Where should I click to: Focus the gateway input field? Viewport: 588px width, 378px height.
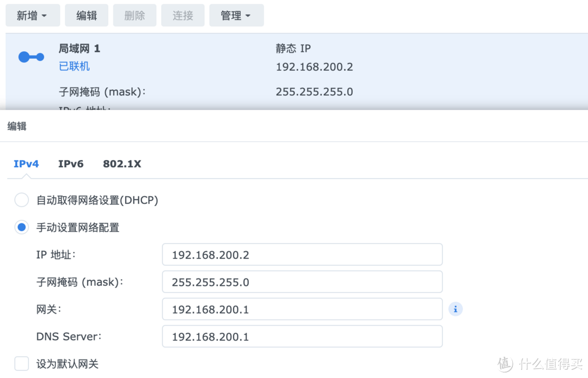tap(302, 309)
